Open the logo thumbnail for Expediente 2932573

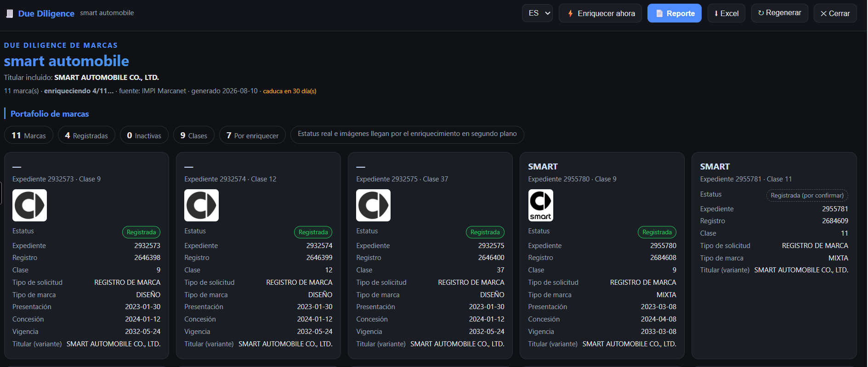coord(29,205)
